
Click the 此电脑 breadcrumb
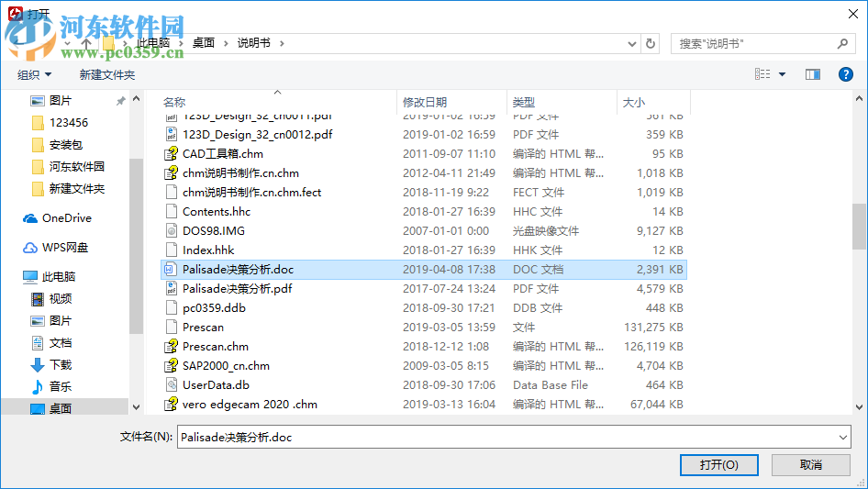coord(153,42)
